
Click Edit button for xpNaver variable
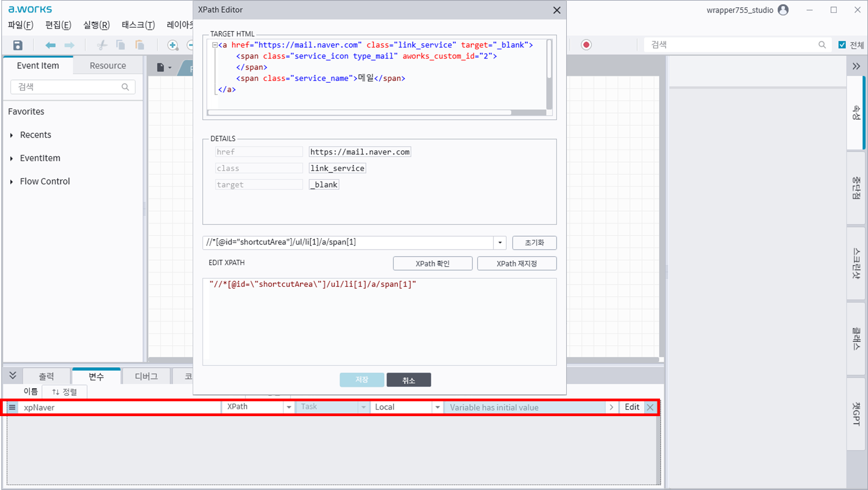point(632,407)
